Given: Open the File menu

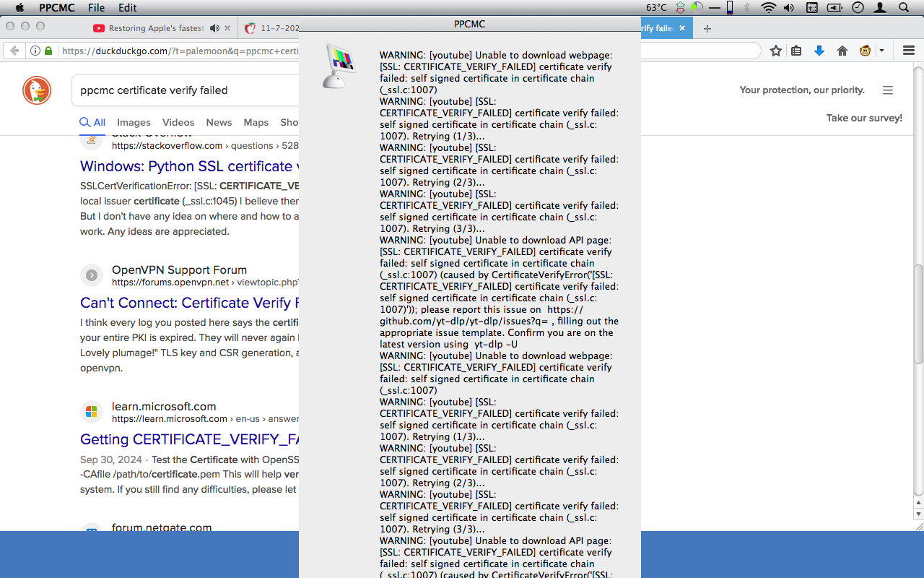Looking at the screenshot, I should pyautogui.click(x=96, y=7).
